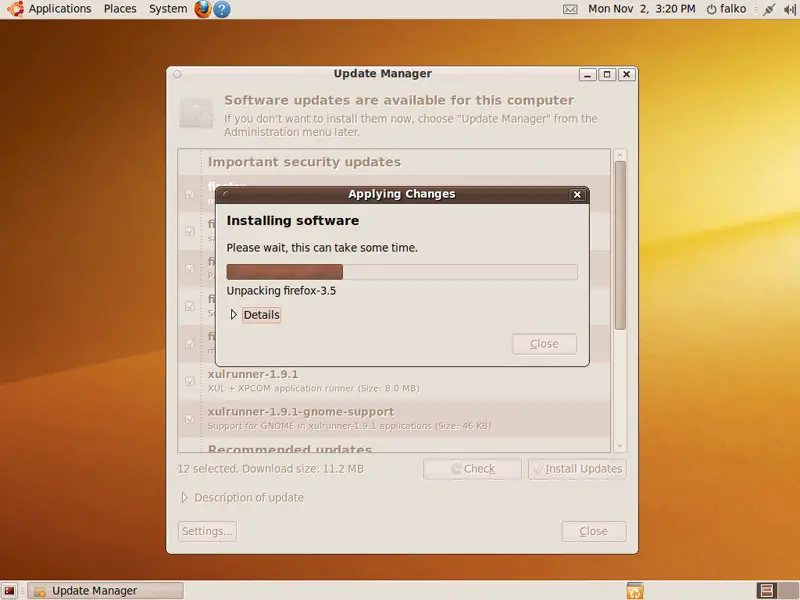Screen dimensions: 800x600
Task: Click the Show Desktop icon in bottom panel
Action: [x=9, y=591]
